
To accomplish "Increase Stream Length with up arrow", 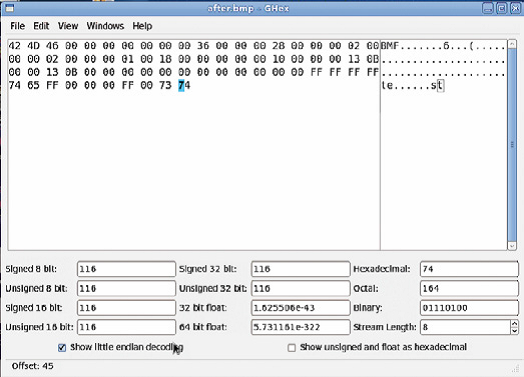I will pos(514,323).
